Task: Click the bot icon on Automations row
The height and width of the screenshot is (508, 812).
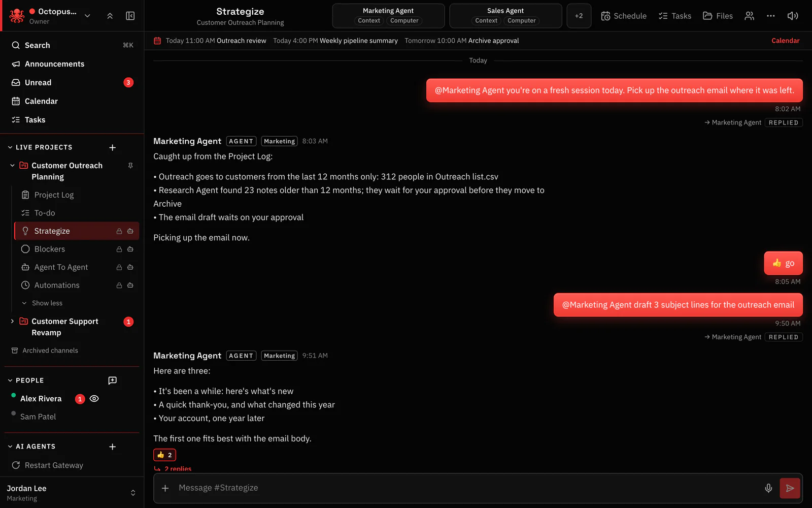Action: coord(130,285)
